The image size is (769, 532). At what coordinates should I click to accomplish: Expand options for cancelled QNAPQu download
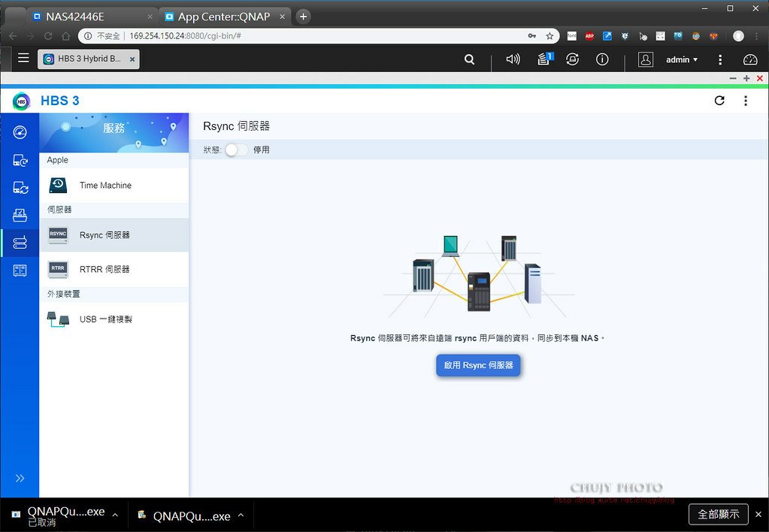tap(115, 515)
